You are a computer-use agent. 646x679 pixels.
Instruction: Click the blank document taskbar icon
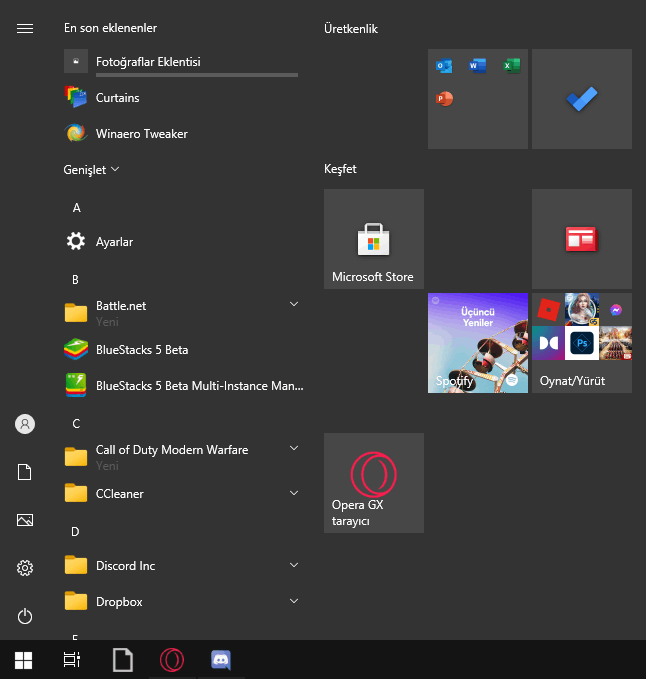(x=123, y=660)
